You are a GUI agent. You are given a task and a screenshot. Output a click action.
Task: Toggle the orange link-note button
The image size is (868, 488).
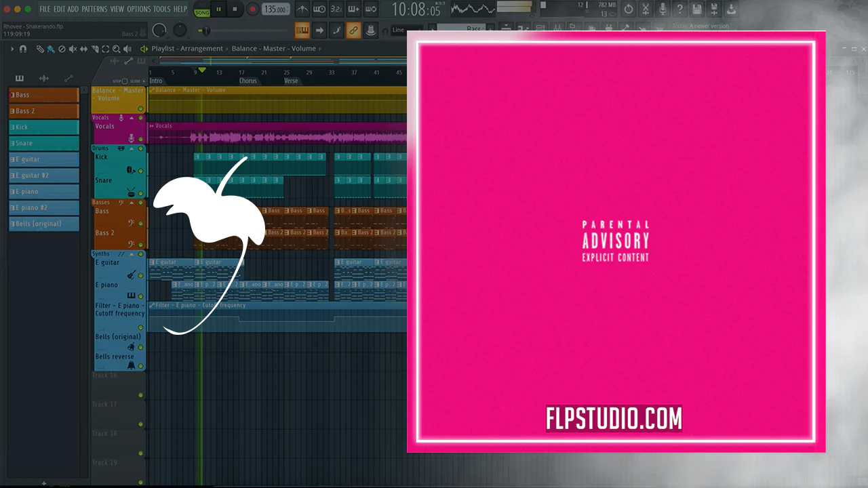click(353, 30)
